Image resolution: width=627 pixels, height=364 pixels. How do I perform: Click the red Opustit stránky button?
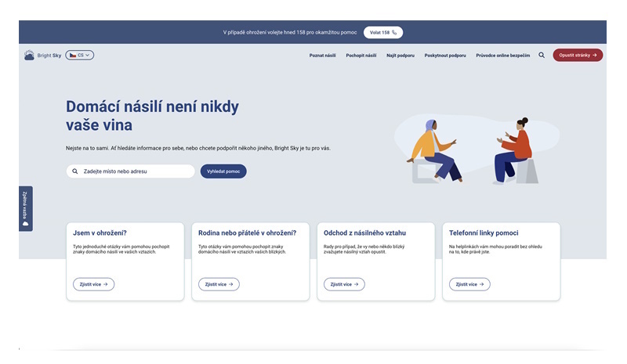point(578,56)
